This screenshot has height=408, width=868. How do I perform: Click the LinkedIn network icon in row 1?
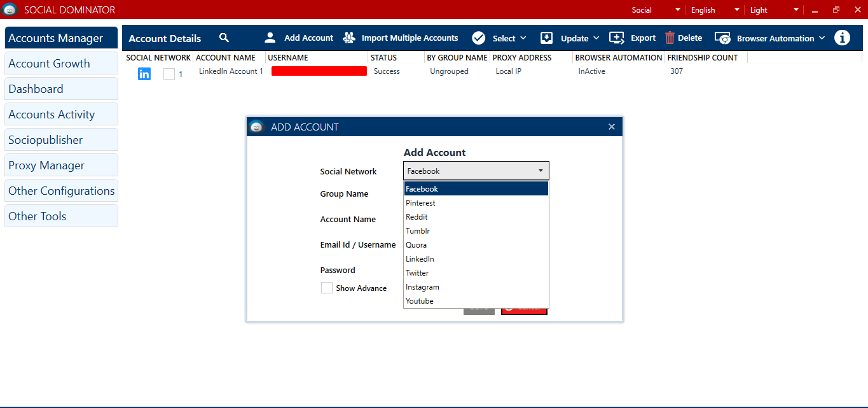144,74
